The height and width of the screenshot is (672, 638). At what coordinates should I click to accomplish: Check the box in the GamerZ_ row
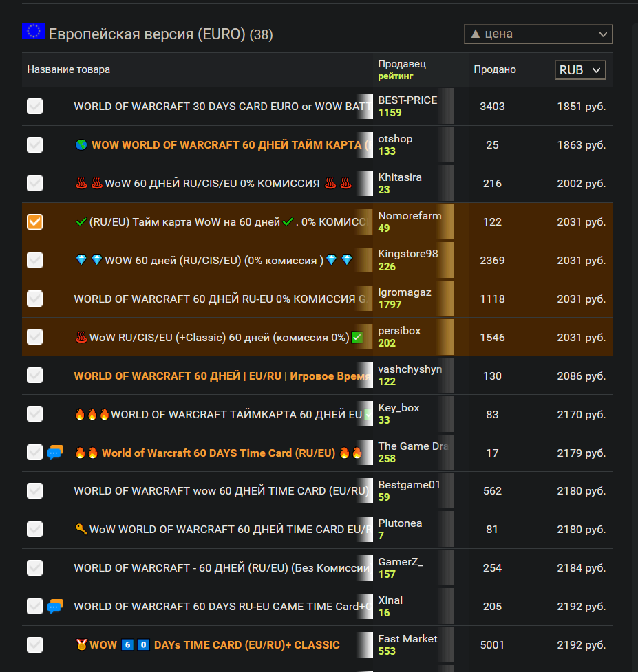point(34,568)
